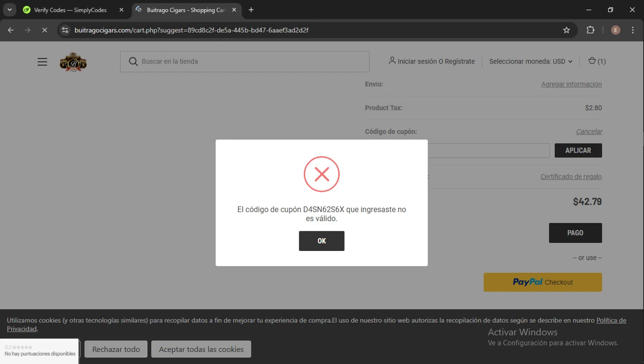
Task: Click the user account icon
Action: 392,61
